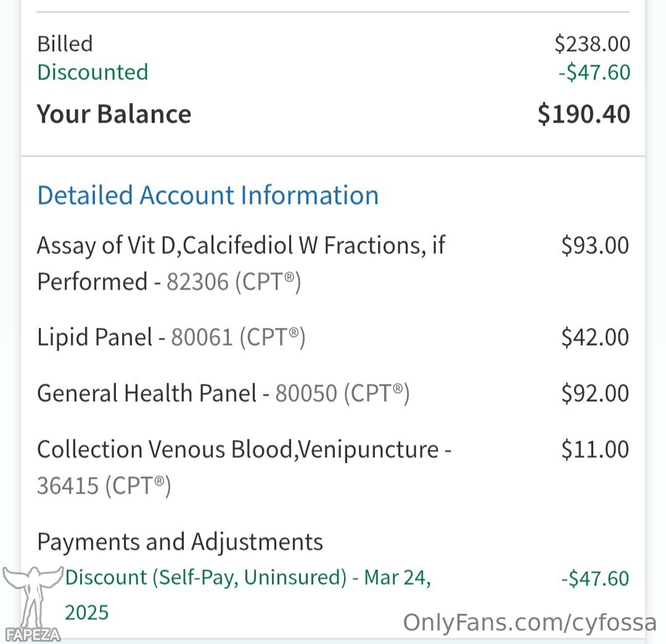Image resolution: width=666 pixels, height=644 pixels.
Task: Click the OnlyFans.com/cyfossa watermark text
Action: 530,623
